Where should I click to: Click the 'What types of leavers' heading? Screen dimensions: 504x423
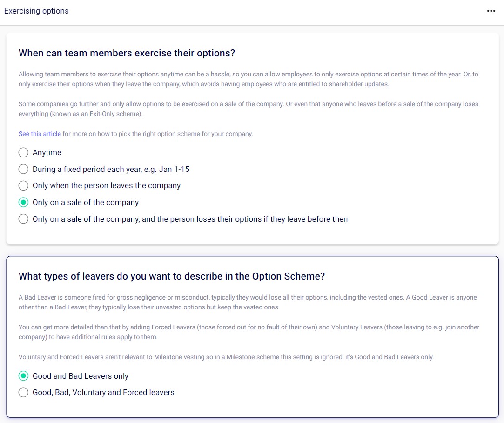tap(171, 276)
